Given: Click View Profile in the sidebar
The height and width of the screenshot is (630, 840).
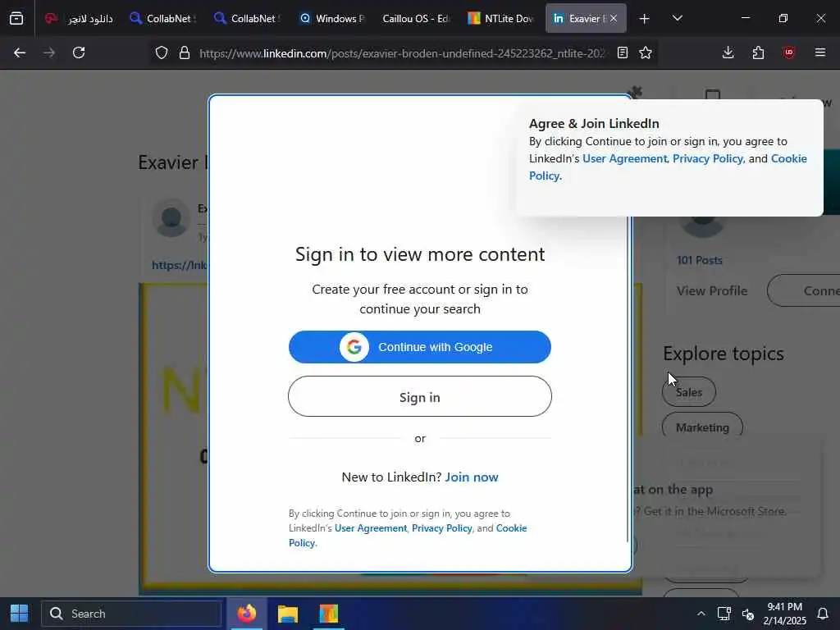Looking at the screenshot, I should pos(711,290).
